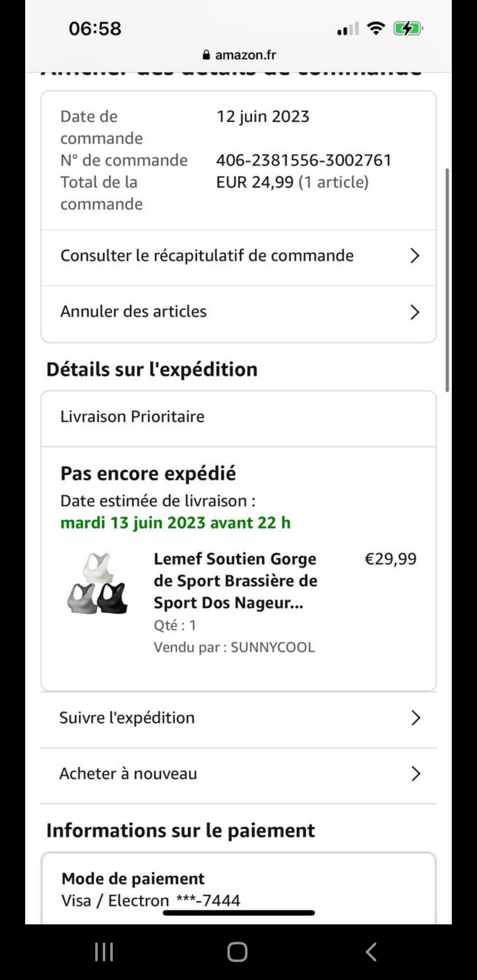Tap the chevron next to Annuler des articles
The height and width of the screenshot is (980, 477).
pyautogui.click(x=414, y=312)
